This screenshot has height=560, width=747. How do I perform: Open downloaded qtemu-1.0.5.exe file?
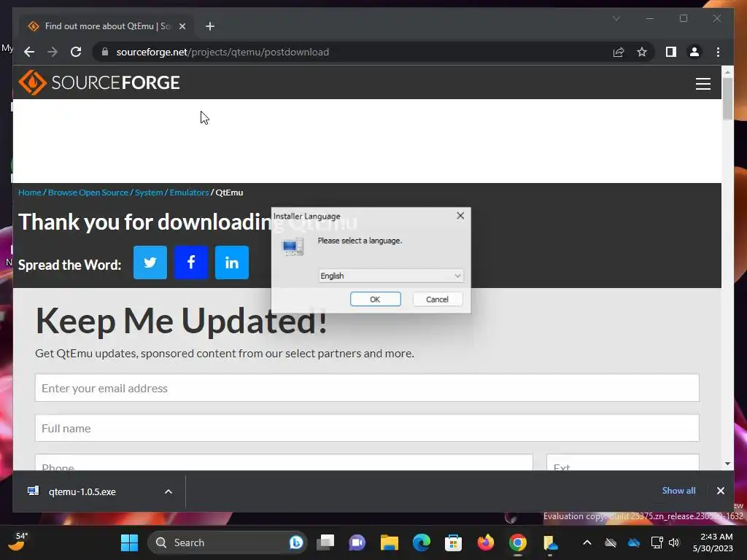click(82, 491)
